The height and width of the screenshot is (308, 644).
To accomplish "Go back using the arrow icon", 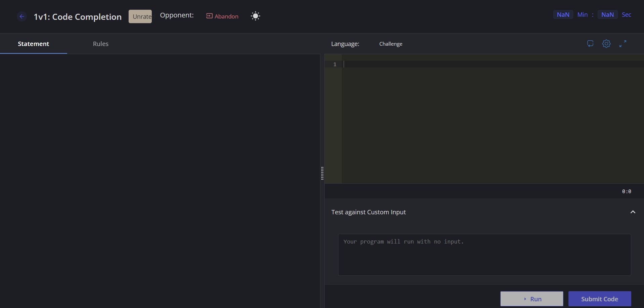I will (x=22, y=16).
